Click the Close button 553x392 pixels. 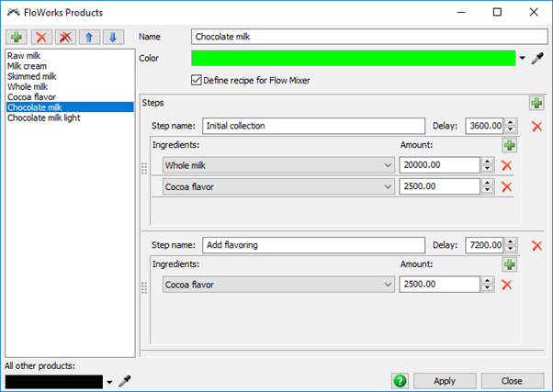512,381
